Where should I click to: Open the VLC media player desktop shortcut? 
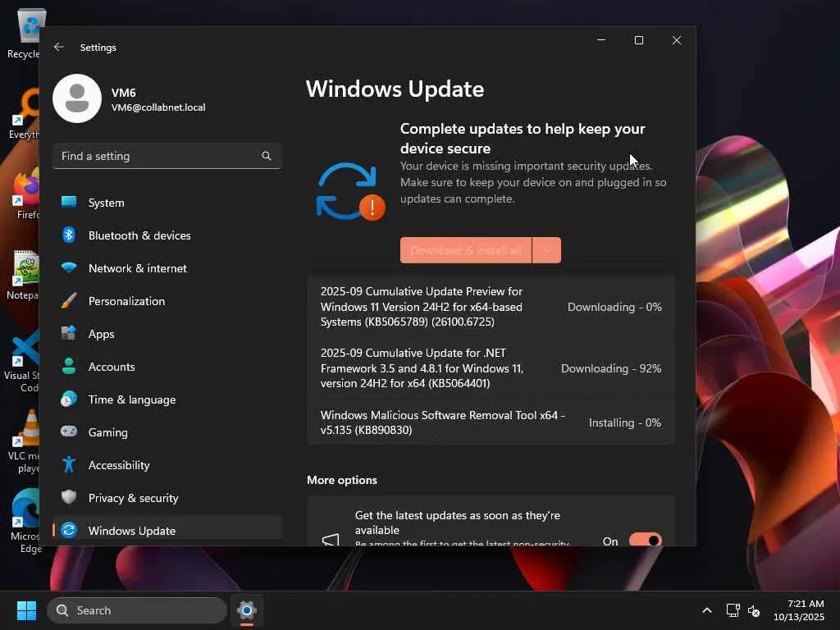coord(24,441)
